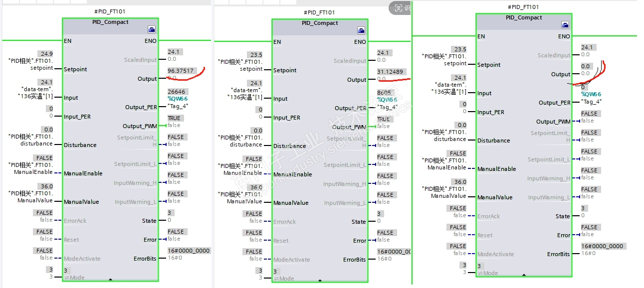The height and width of the screenshot is (288, 644).
Task: Click ManualEnable pin on left block
Action: click(83, 173)
